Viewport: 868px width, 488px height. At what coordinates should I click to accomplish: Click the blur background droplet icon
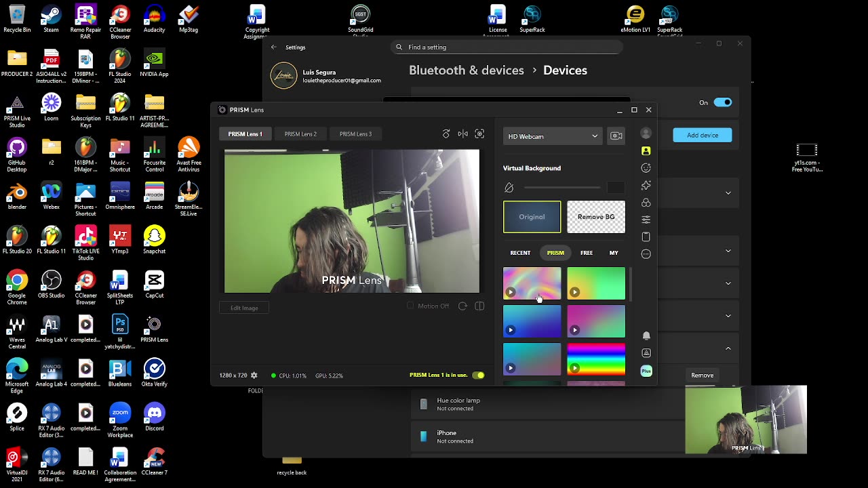509,188
